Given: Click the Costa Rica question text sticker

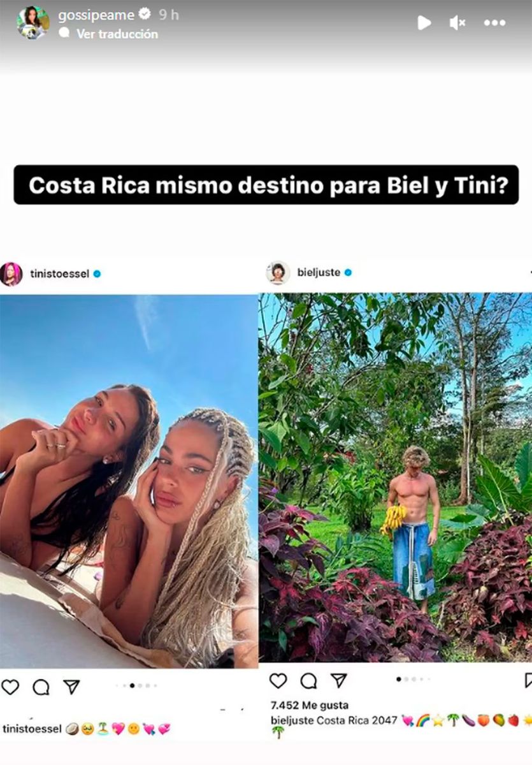Looking at the screenshot, I should pos(266,185).
